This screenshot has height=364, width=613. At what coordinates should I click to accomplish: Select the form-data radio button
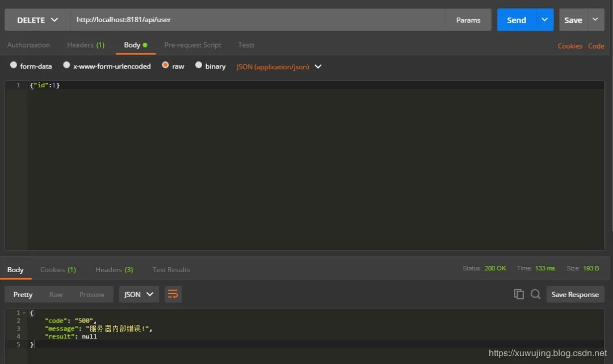(14, 66)
